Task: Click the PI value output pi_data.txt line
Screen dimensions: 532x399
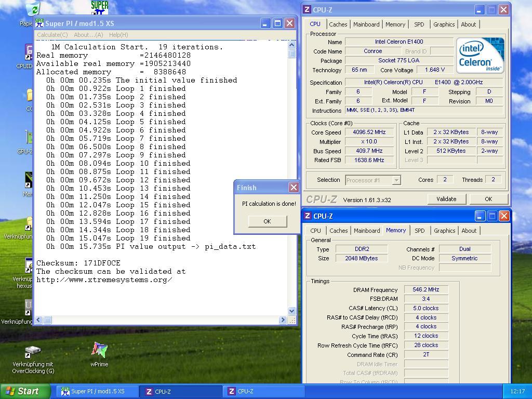Action: click(x=151, y=247)
